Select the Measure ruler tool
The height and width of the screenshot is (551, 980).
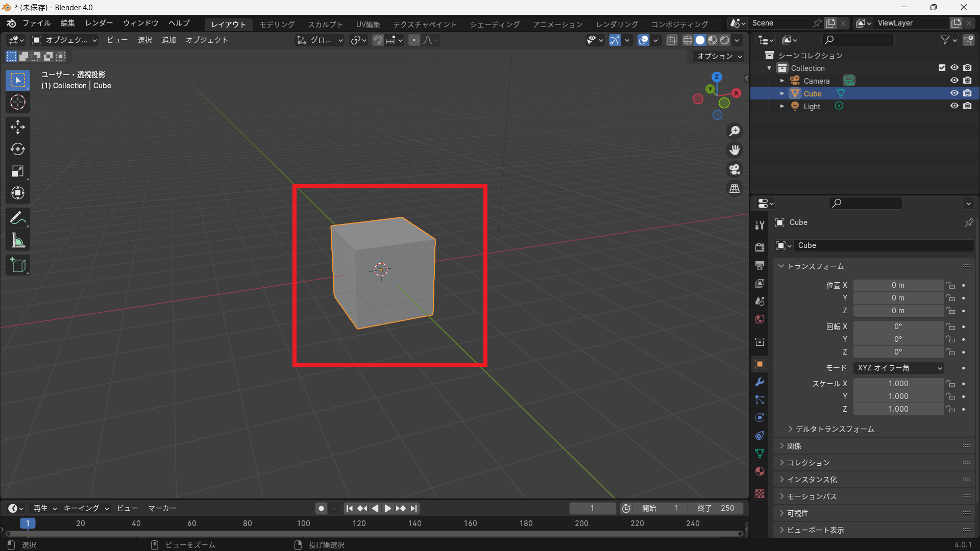(x=18, y=241)
